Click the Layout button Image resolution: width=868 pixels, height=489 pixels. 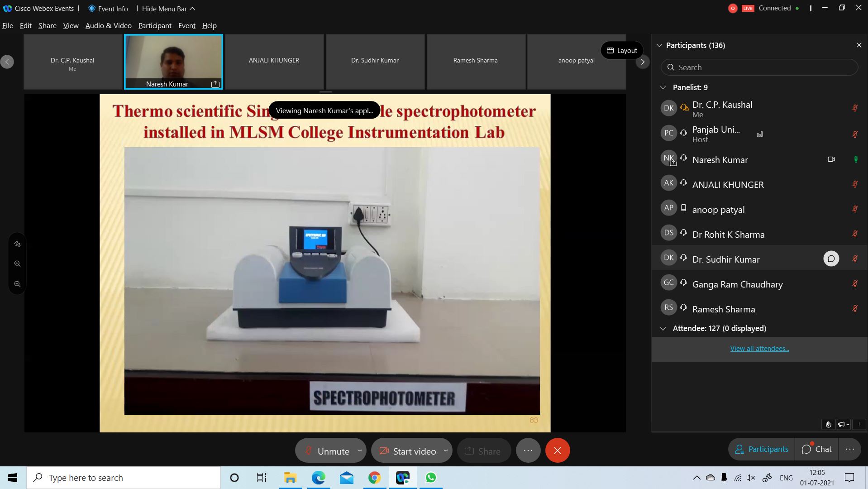(x=622, y=50)
